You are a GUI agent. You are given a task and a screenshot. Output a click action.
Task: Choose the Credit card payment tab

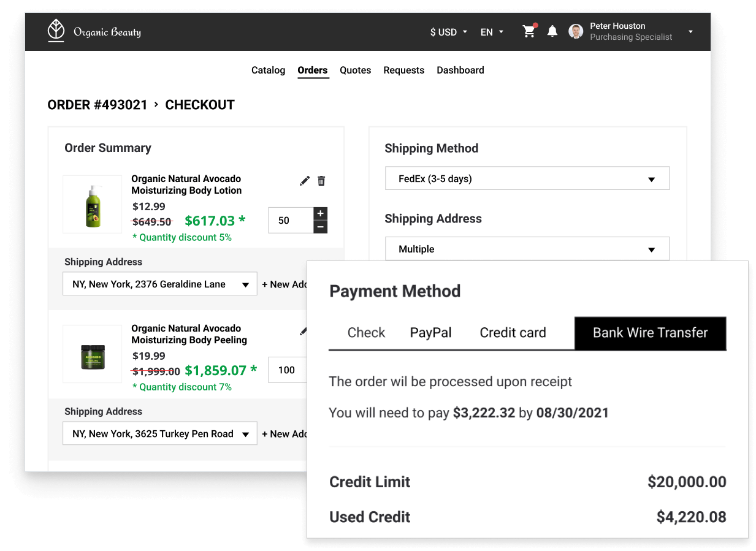tap(513, 333)
